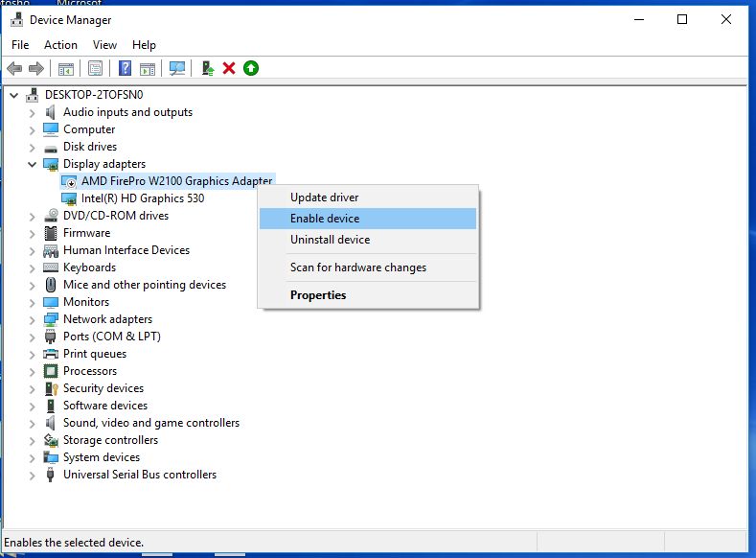Click the Update device driver toolbar icon
This screenshot has height=558, width=756.
coord(208,68)
